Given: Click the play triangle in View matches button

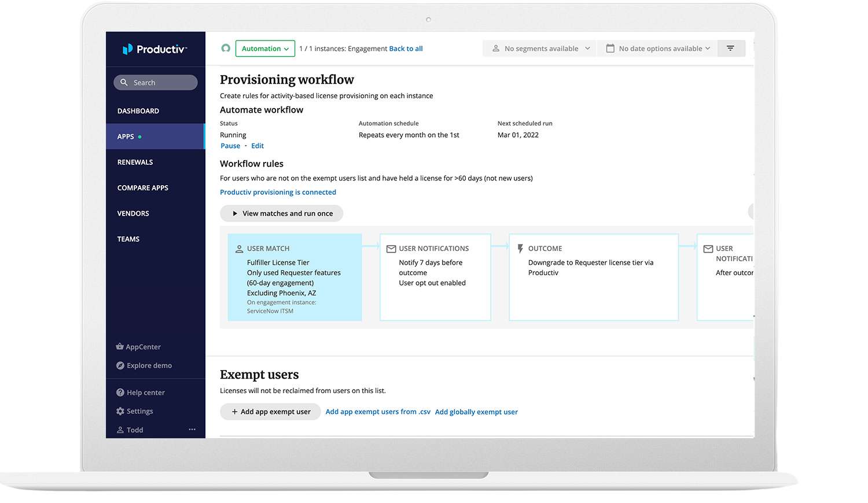Looking at the screenshot, I should [x=235, y=213].
